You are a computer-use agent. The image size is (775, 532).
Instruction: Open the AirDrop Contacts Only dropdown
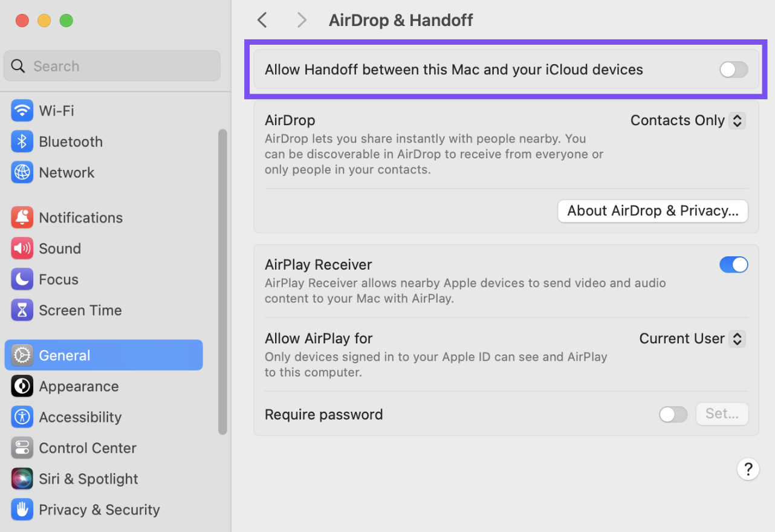(688, 120)
